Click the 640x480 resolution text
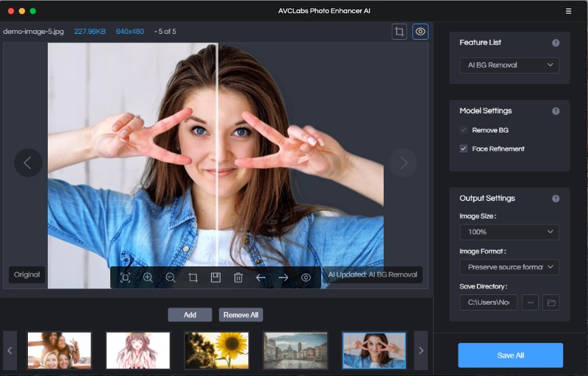 pos(130,32)
